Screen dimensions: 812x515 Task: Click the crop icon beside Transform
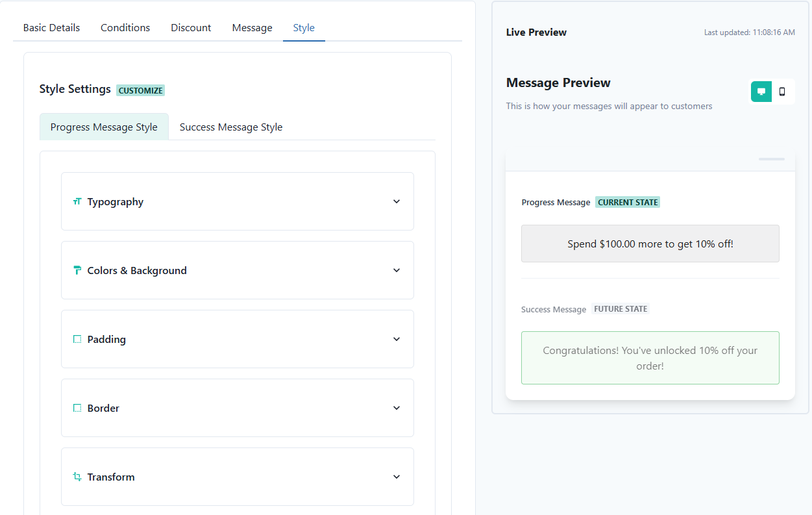77,477
